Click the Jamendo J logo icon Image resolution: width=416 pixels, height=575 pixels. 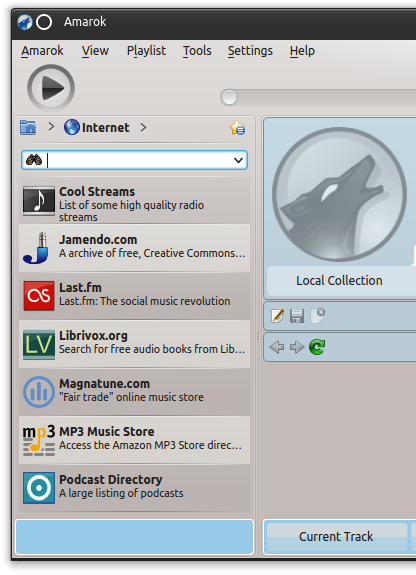click(36, 248)
